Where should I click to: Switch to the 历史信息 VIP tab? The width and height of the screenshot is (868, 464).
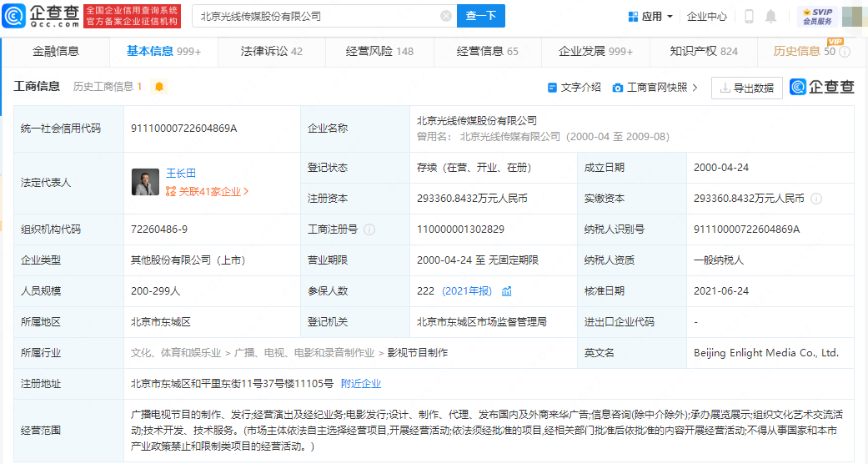click(804, 52)
